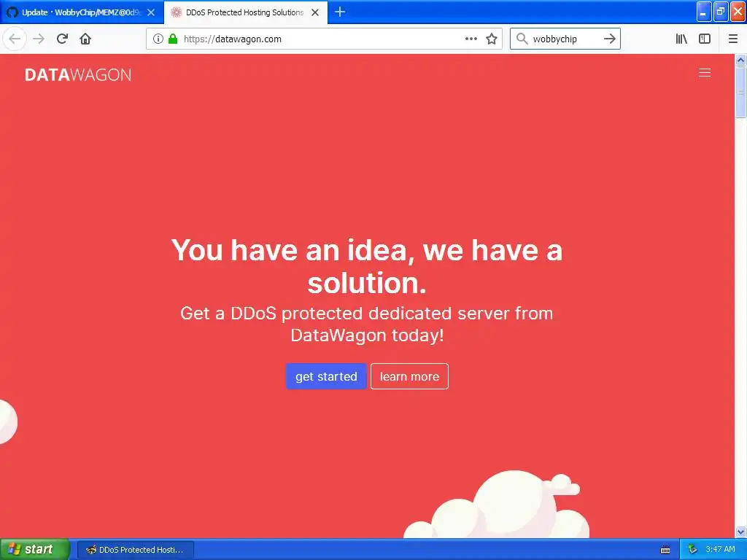747x560 pixels.
Task: Open the browser home page
Action: click(85, 39)
